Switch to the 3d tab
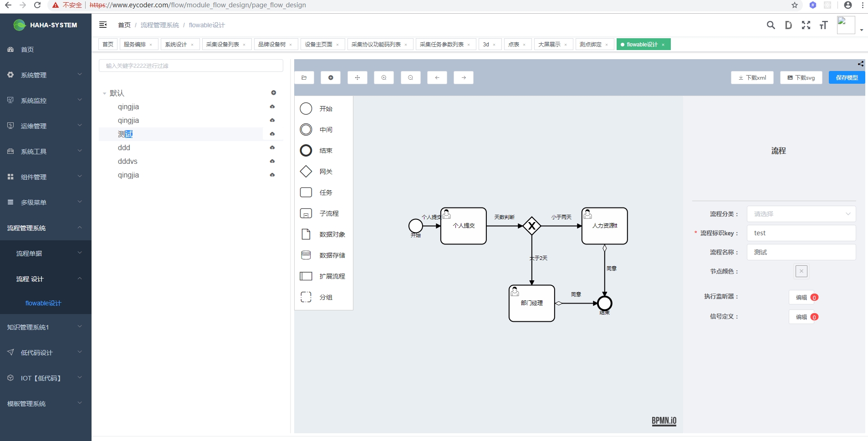Image resolution: width=868 pixels, height=441 pixels. point(490,44)
